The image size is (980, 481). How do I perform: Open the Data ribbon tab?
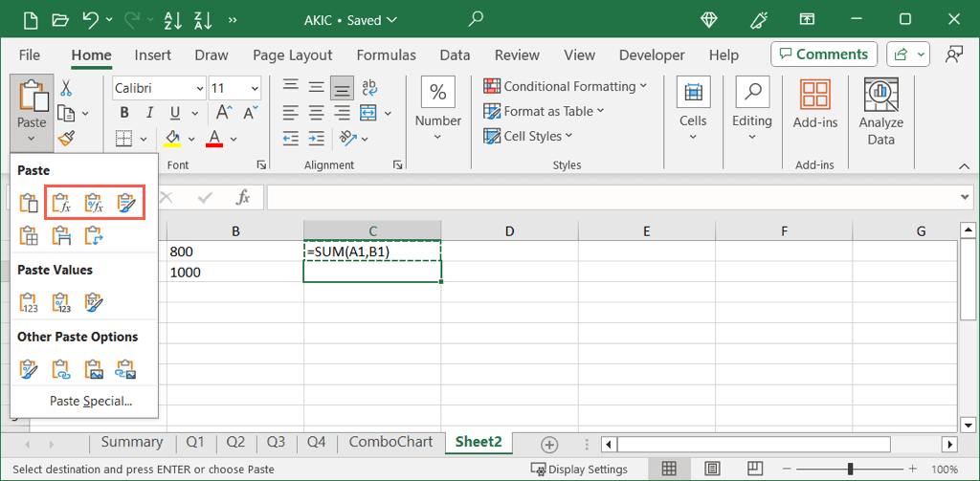pyautogui.click(x=455, y=55)
